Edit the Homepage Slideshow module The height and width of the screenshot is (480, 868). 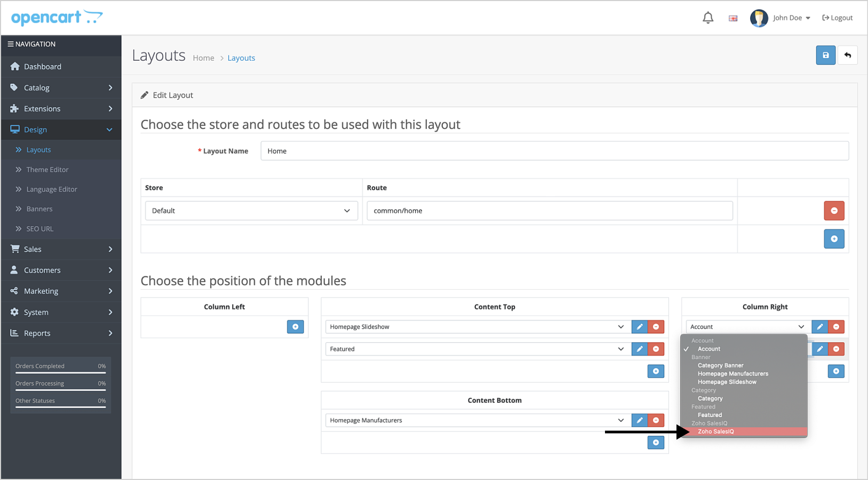(x=639, y=327)
